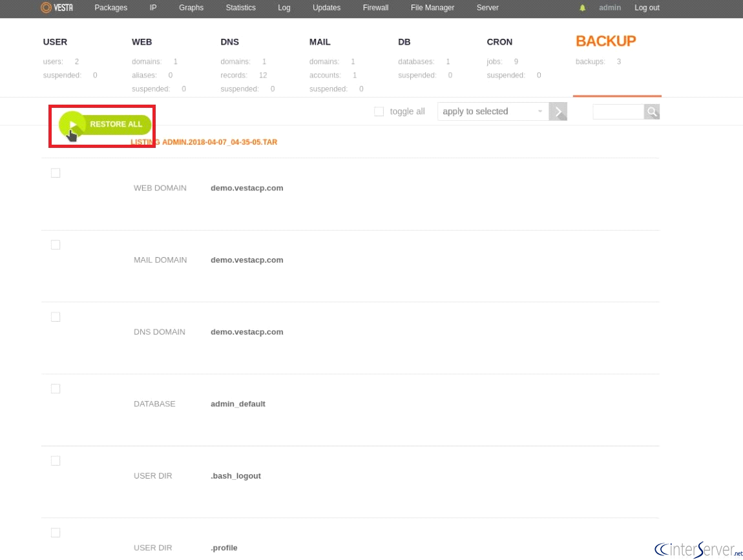This screenshot has height=560, width=743.
Task: Open the IP menu item
Action: [153, 8]
